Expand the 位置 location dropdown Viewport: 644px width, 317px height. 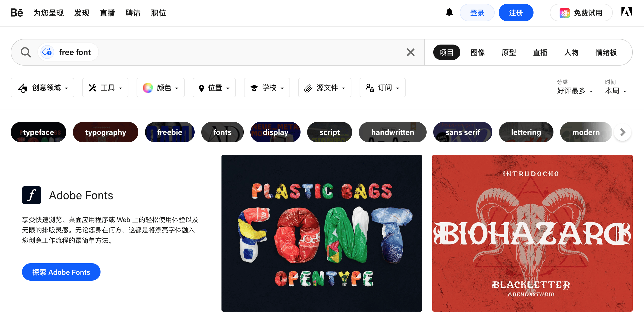tap(214, 88)
